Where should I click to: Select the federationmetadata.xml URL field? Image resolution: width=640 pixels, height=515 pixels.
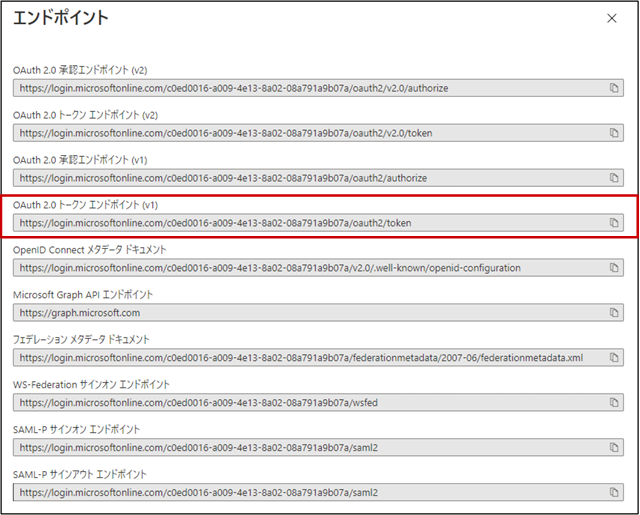click(x=318, y=357)
